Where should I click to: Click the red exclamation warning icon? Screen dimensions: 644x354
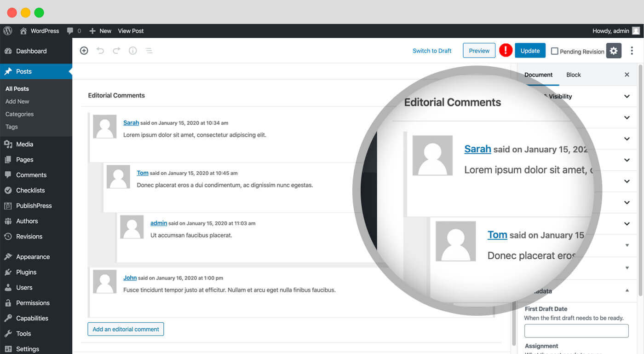tap(506, 50)
